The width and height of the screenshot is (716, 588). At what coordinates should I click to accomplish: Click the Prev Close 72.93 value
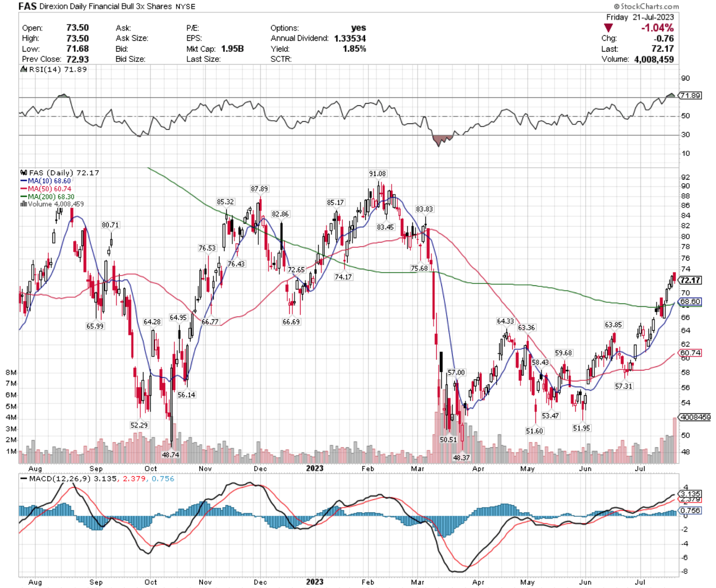point(77,59)
